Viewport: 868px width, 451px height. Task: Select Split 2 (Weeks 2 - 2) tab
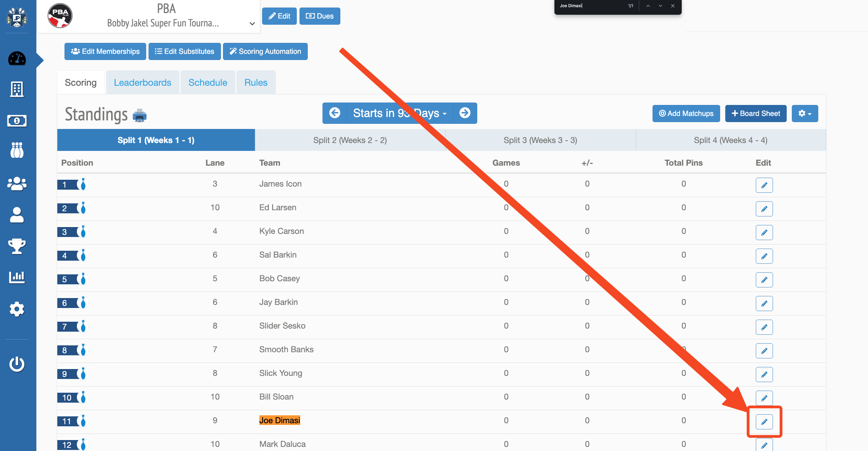(350, 140)
